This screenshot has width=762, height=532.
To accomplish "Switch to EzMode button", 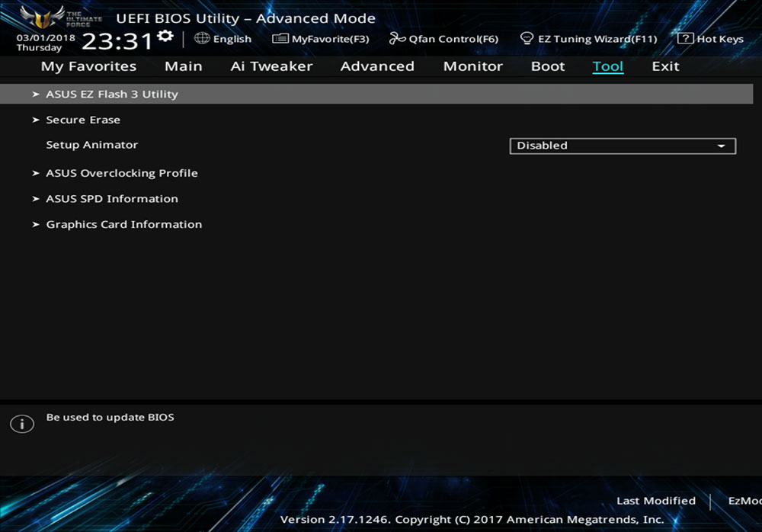I will click(x=745, y=501).
